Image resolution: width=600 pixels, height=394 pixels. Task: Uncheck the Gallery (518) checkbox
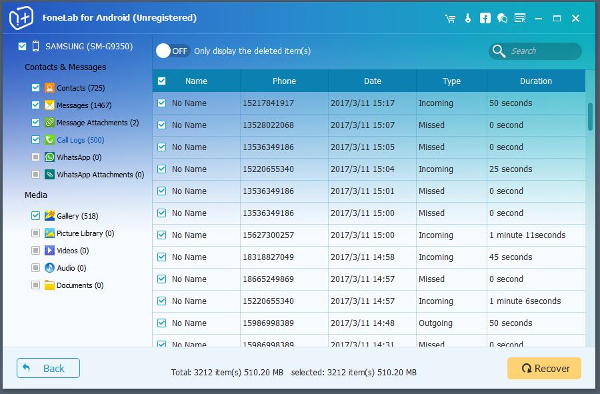click(x=36, y=216)
